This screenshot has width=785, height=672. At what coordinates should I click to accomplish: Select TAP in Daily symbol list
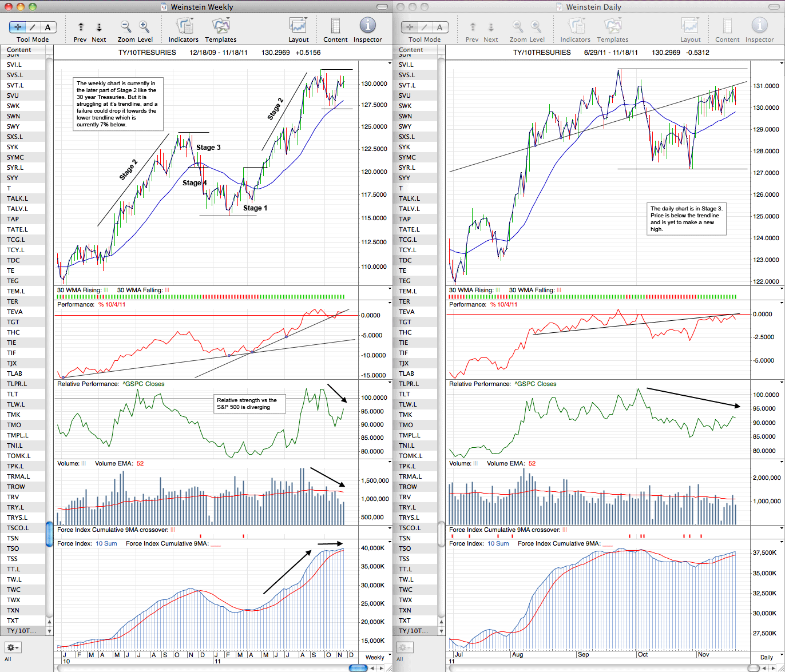[415, 219]
